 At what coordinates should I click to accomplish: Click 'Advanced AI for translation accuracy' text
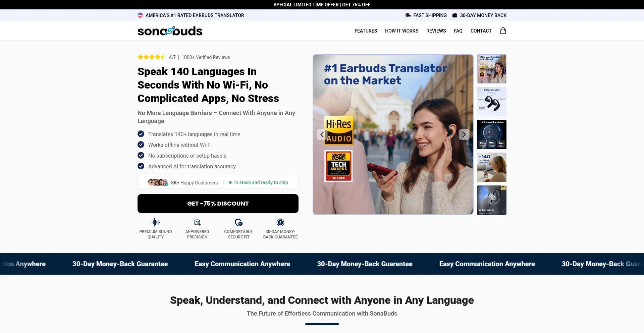192,166
